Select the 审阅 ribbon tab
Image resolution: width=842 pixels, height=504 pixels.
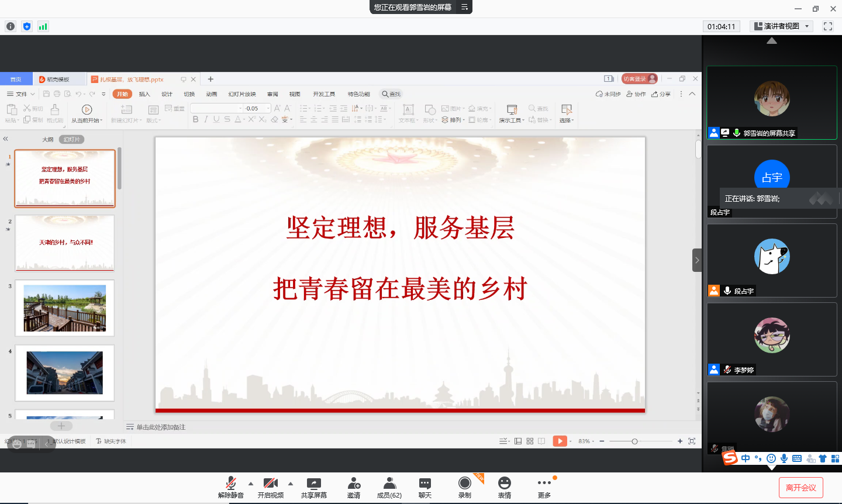(272, 94)
